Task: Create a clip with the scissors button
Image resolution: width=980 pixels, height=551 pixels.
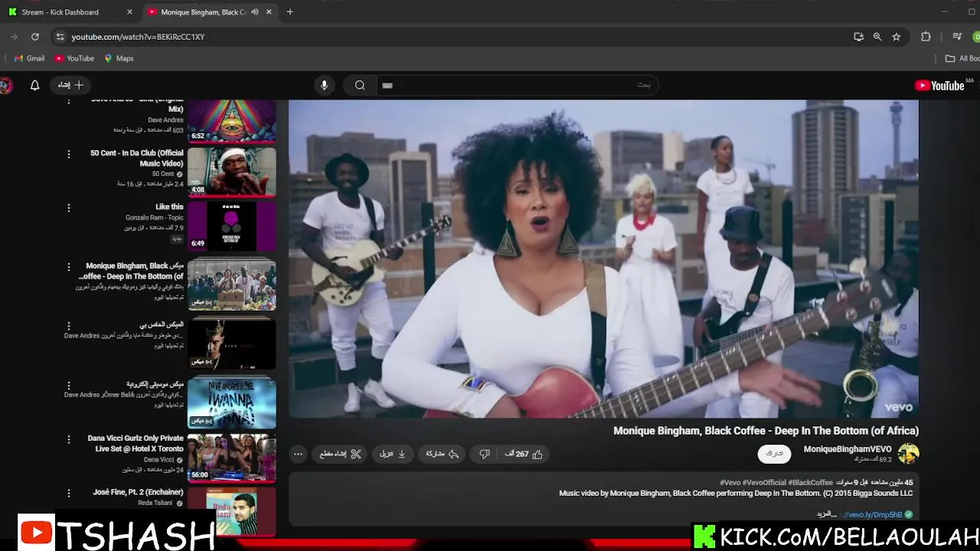Action: pyautogui.click(x=340, y=454)
